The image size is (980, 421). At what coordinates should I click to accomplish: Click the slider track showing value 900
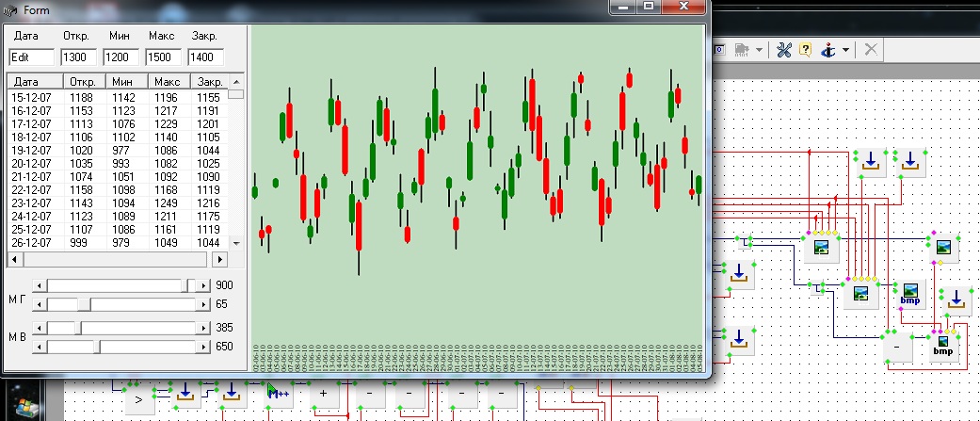coord(118,284)
